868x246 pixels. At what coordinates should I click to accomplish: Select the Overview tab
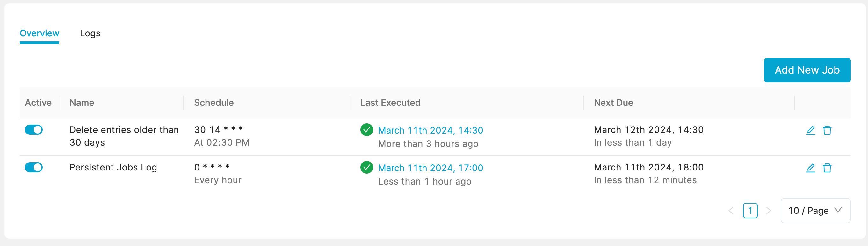[x=40, y=33]
